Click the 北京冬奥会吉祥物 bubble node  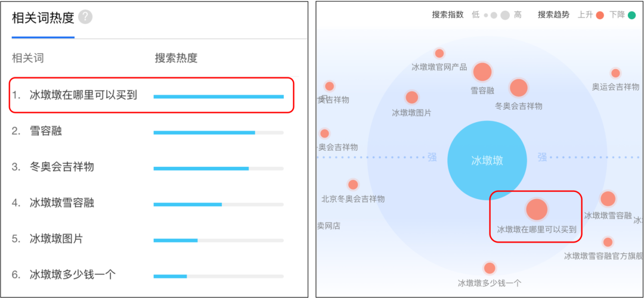click(x=353, y=185)
